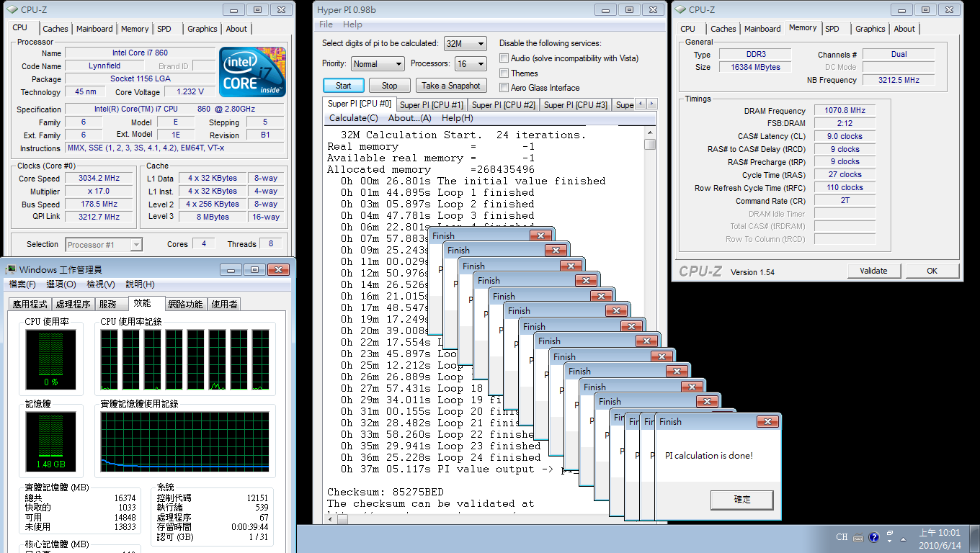
Task: Open the About...(A) menu in Super PI
Action: [x=409, y=118]
